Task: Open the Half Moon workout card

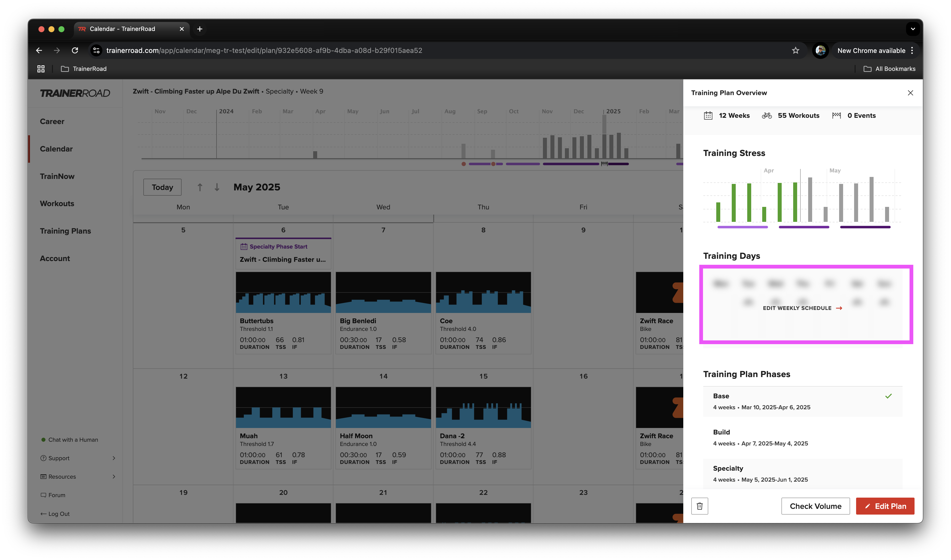Action: pos(383,428)
